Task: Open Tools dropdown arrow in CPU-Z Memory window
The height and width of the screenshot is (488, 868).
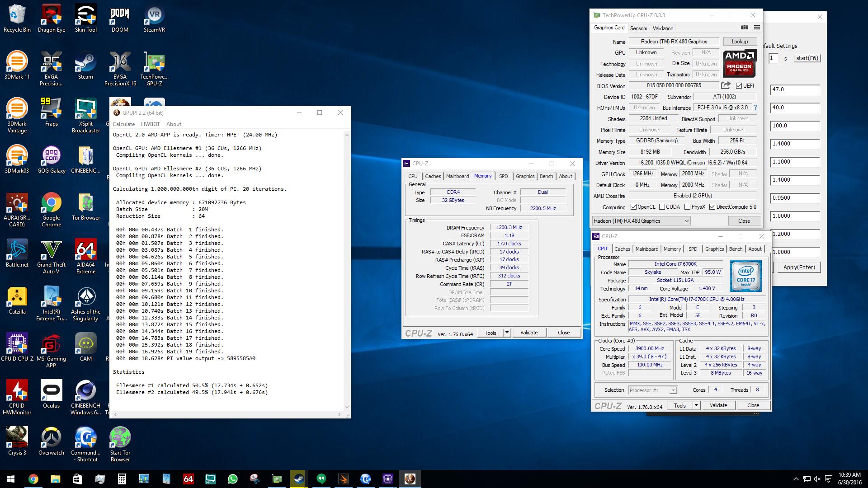Action: [507, 333]
